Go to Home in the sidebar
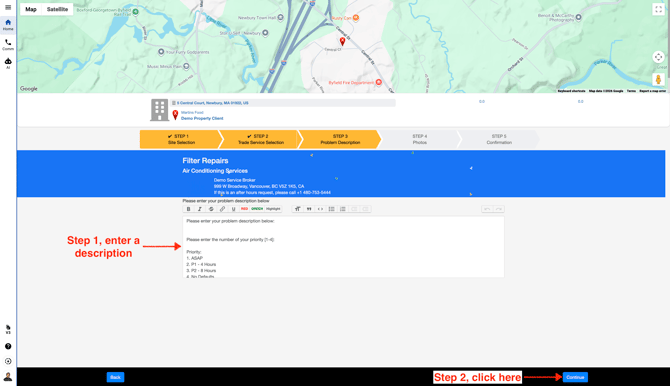 coord(8,24)
